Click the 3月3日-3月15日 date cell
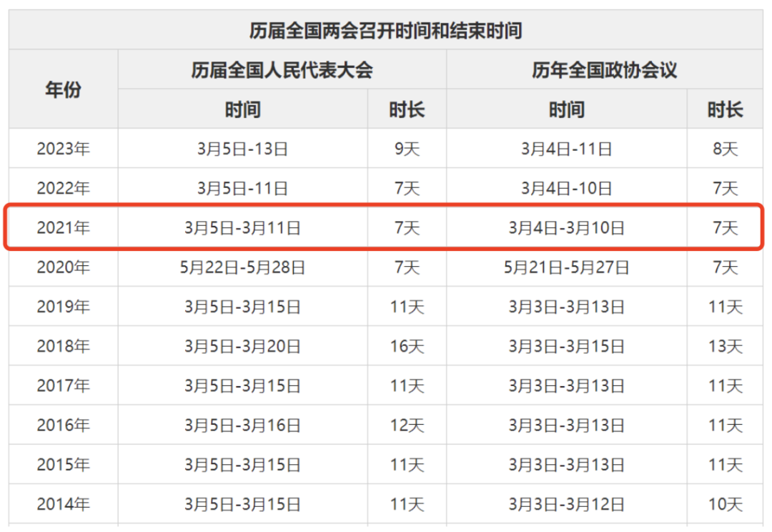Viewport: 772px width, 532px height. (x=567, y=346)
